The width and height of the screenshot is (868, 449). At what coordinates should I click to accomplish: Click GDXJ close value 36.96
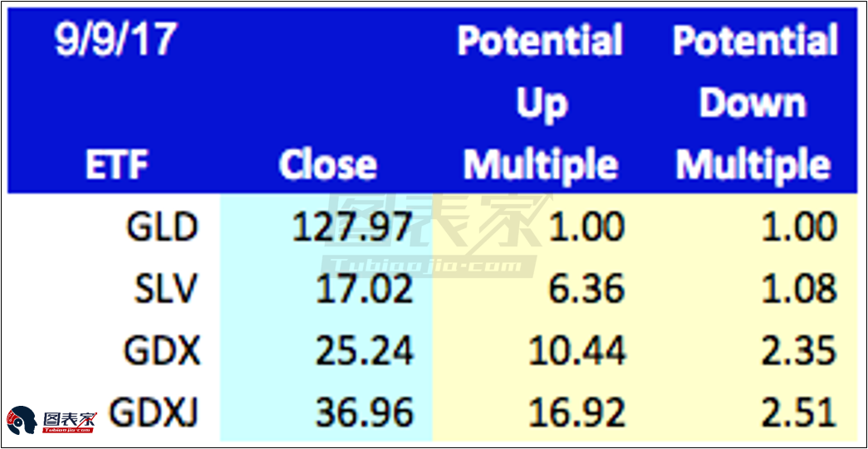point(365,412)
